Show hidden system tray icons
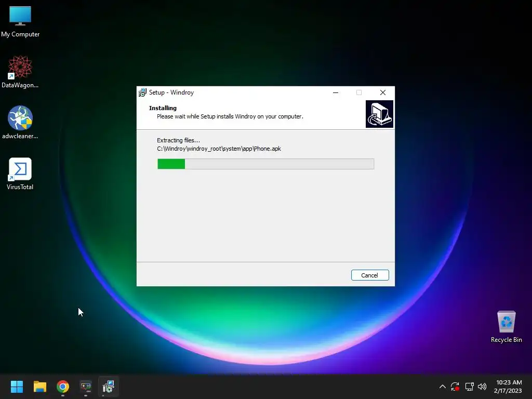Screen dimensions: 532x399 click(443, 387)
